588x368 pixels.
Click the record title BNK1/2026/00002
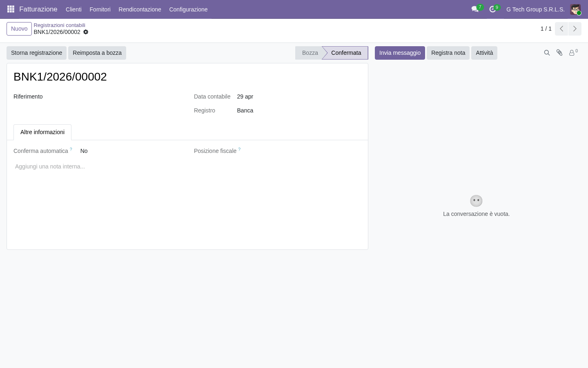point(60,76)
